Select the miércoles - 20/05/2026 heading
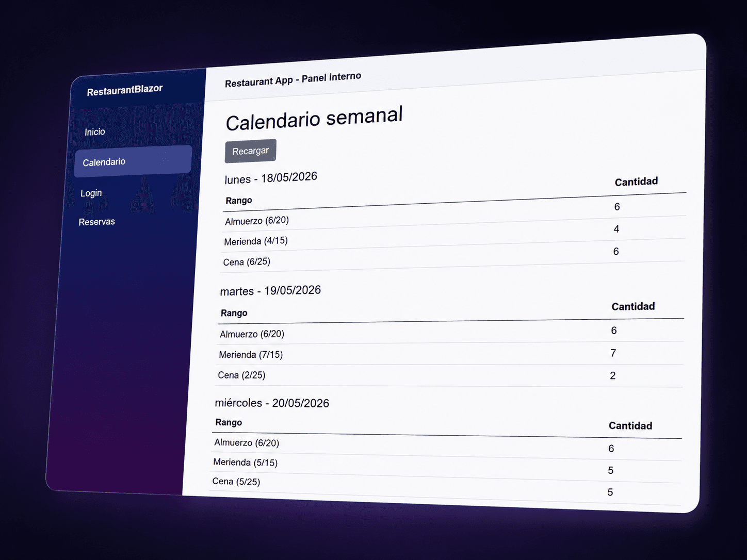This screenshot has width=747, height=560. point(272,403)
